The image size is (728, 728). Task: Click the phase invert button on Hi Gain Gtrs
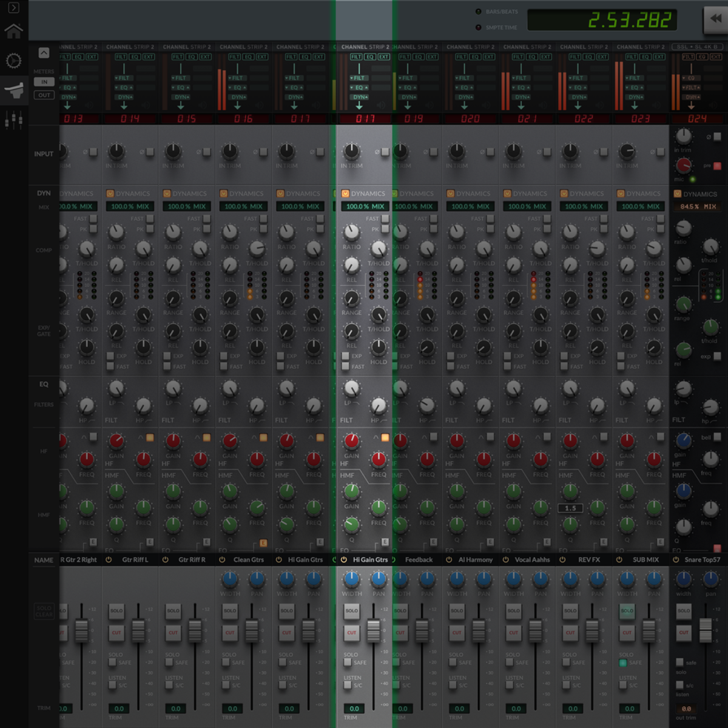[x=385, y=152]
